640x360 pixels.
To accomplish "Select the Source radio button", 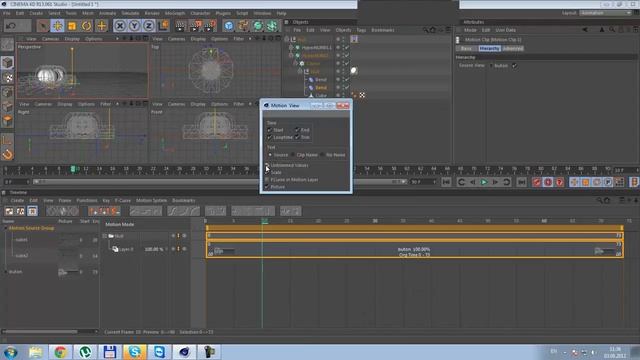I will pyautogui.click(x=270, y=155).
